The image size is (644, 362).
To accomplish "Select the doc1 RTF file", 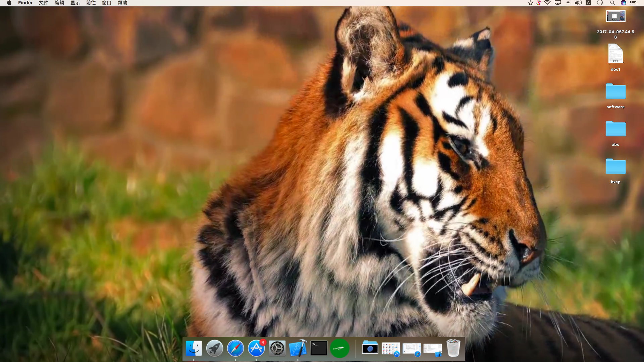I will [615, 54].
